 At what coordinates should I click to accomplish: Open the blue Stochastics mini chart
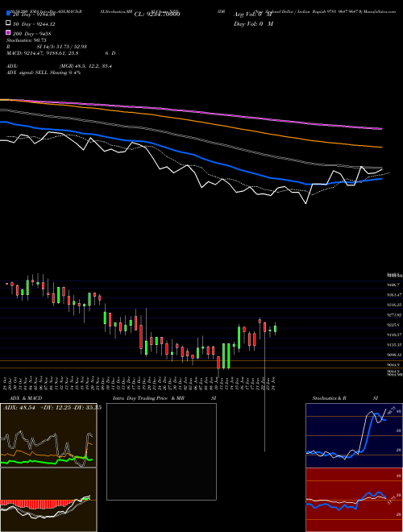[354, 435]
